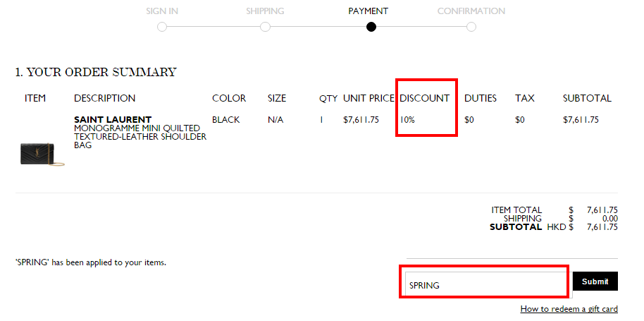The height and width of the screenshot is (321, 644).
Task: Click the Confirmation step circle
Action: (x=471, y=27)
